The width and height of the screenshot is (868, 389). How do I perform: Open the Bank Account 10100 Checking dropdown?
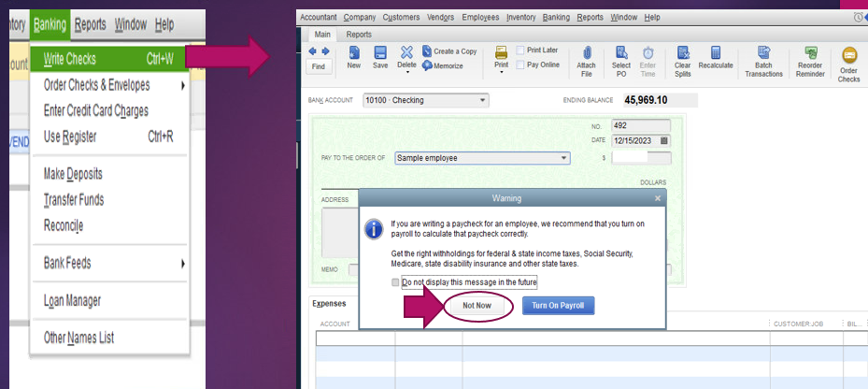click(482, 100)
